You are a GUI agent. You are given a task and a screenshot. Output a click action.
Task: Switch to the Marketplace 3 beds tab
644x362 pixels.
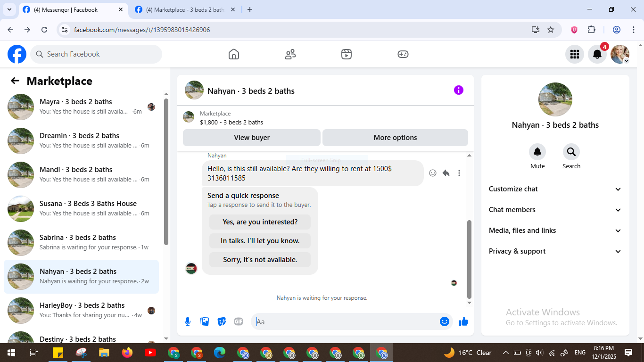[x=185, y=9]
